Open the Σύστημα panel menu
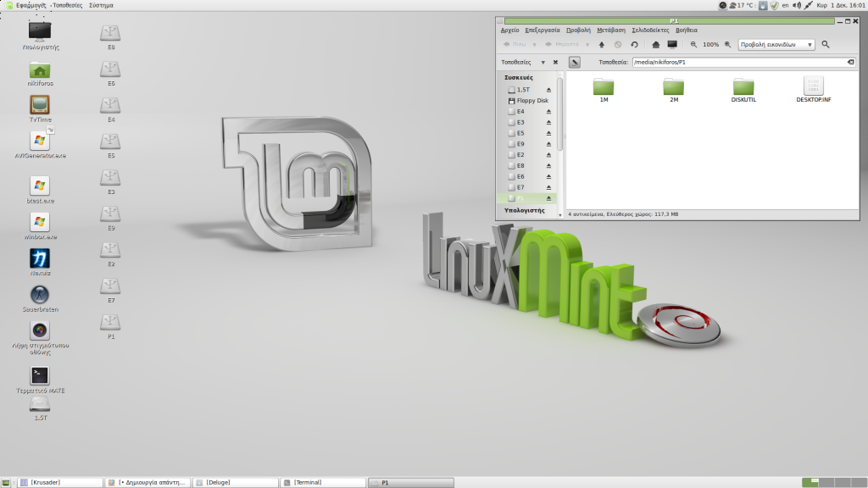This screenshot has width=868, height=488. [102, 5]
